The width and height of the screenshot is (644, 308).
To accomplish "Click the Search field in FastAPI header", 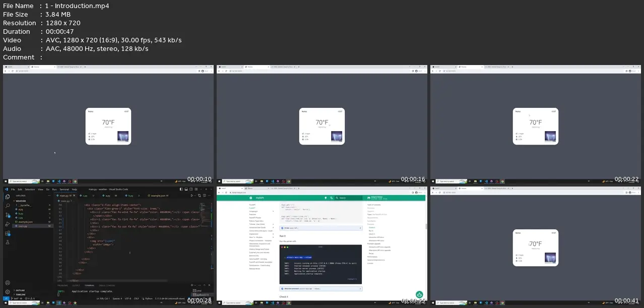I will click(x=348, y=198).
